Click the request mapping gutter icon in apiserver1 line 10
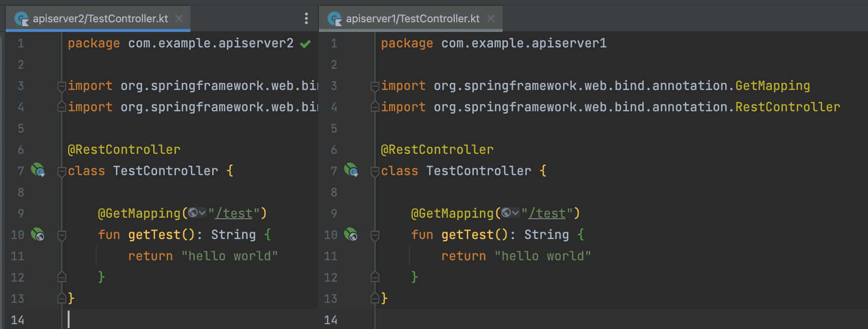This screenshot has width=868, height=329. point(351,235)
